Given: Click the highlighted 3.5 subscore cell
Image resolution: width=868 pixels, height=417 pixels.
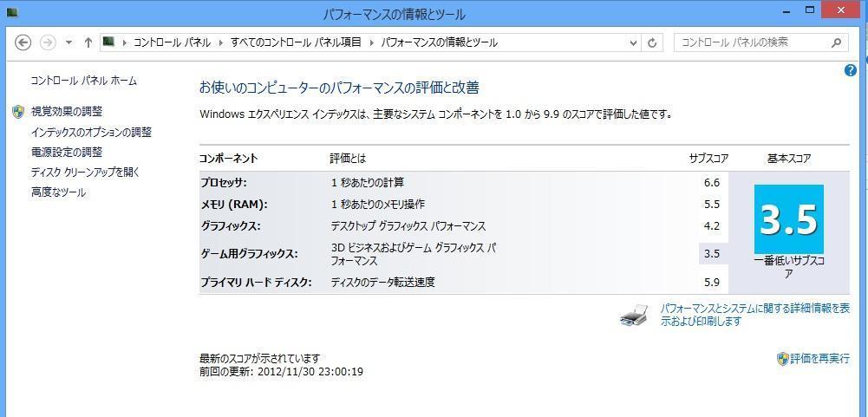Looking at the screenshot, I should pyautogui.click(x=714, y=254).
